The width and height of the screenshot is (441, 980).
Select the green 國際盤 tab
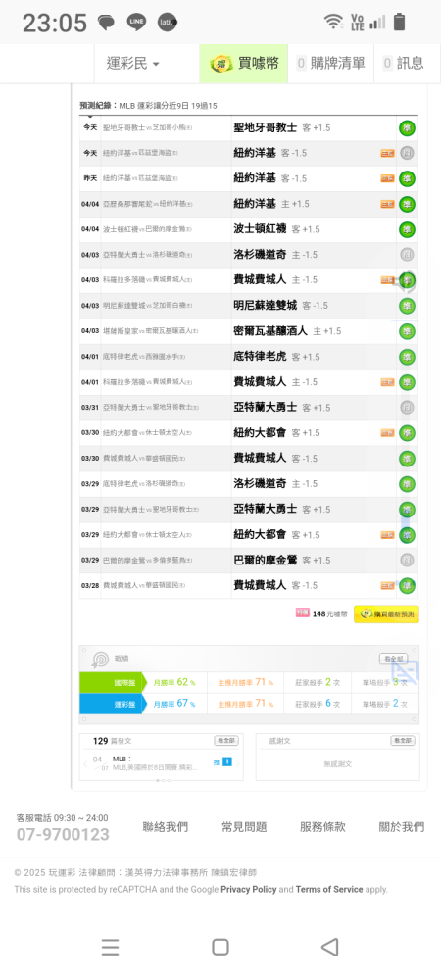pyautogui.click(x=113, y=682)
